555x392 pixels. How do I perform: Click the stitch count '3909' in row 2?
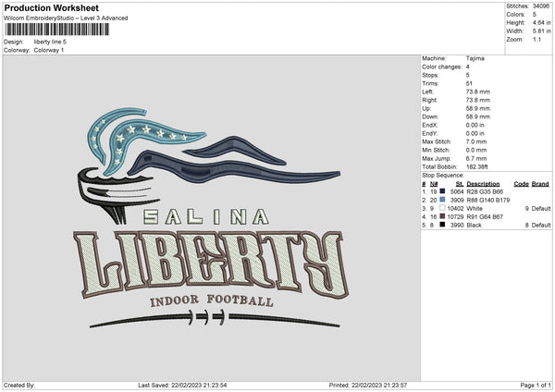coord(457,200)
